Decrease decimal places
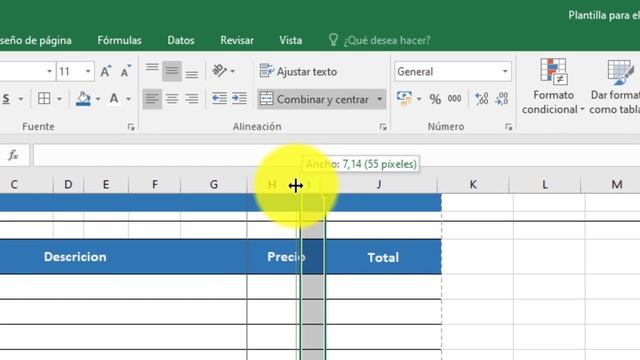 coord(502,99)
